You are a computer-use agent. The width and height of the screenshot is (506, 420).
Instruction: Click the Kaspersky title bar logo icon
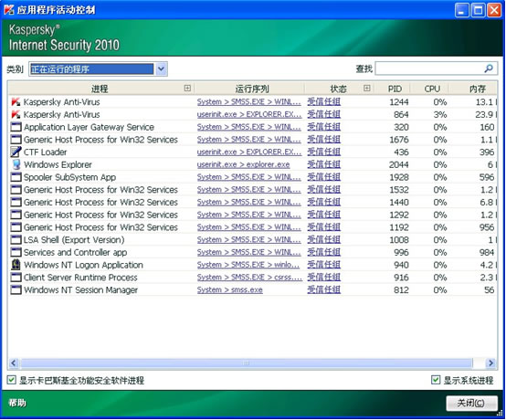tap(9, 10)
